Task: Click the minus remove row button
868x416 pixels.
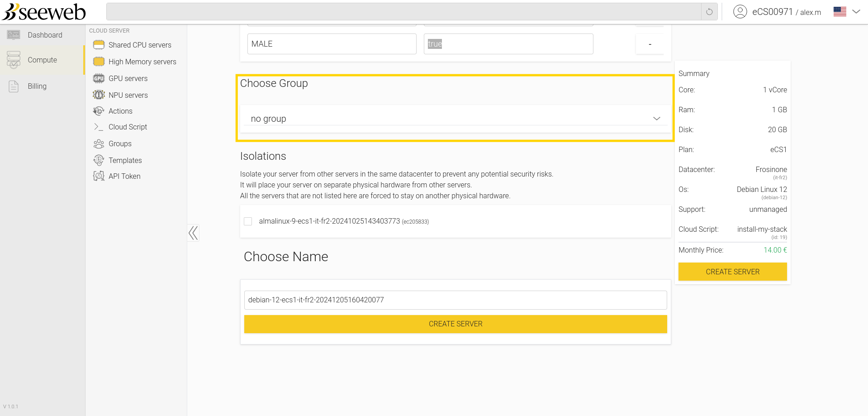Action: point(650,44)
